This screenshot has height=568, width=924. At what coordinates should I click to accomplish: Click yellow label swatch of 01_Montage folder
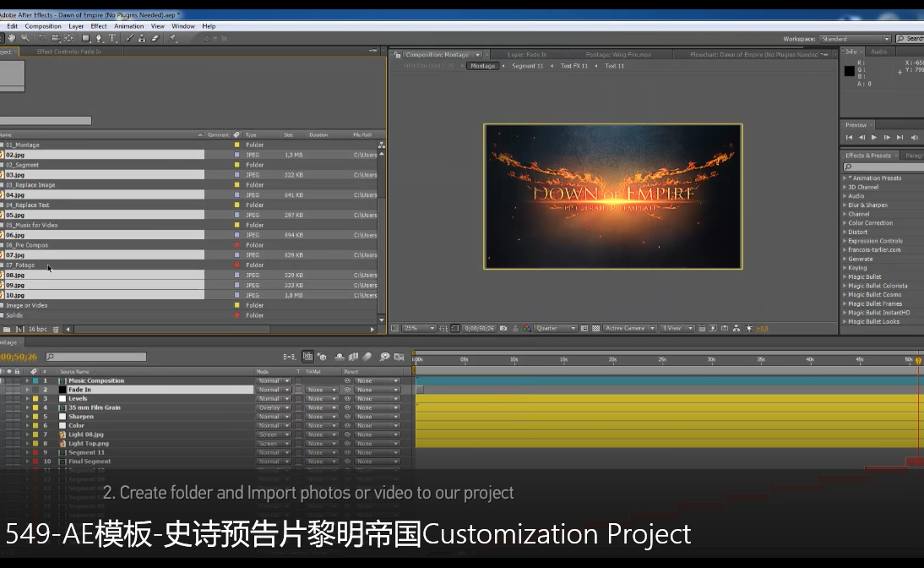click(x=236, y=145)
